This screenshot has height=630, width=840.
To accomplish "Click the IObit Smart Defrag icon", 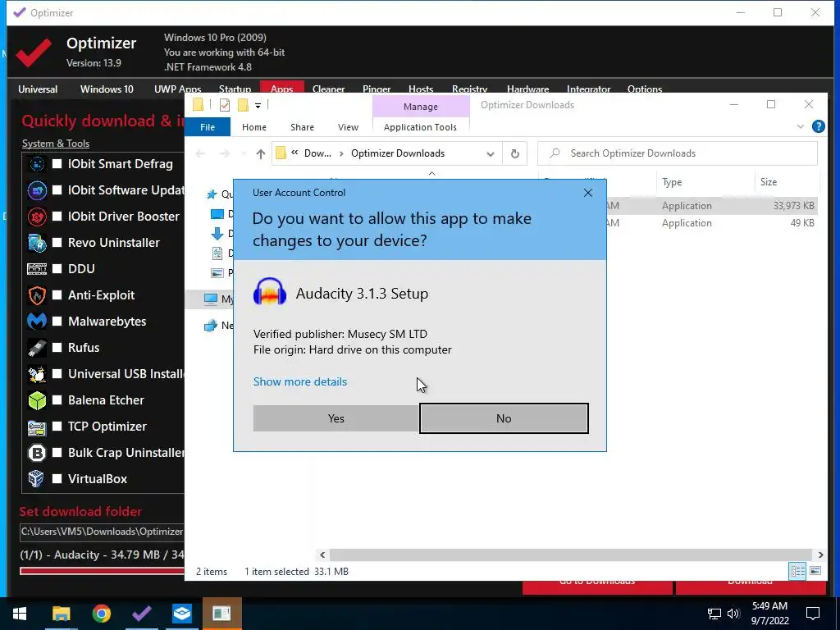I will 37,164.
